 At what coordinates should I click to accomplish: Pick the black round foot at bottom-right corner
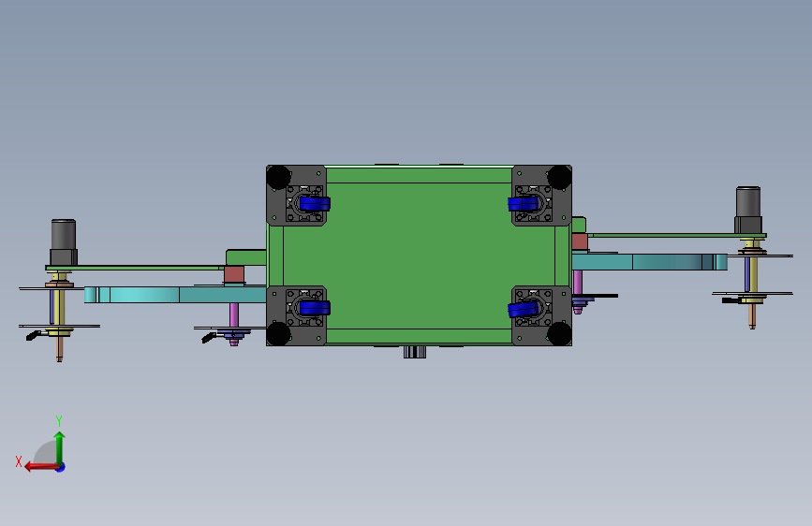coord(559,334)
